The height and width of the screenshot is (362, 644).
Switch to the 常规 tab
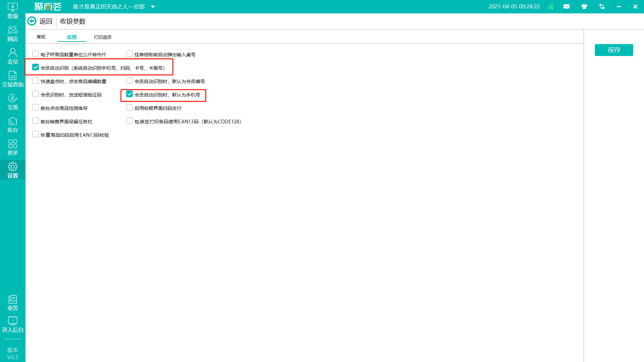click(x=41, y=37)
